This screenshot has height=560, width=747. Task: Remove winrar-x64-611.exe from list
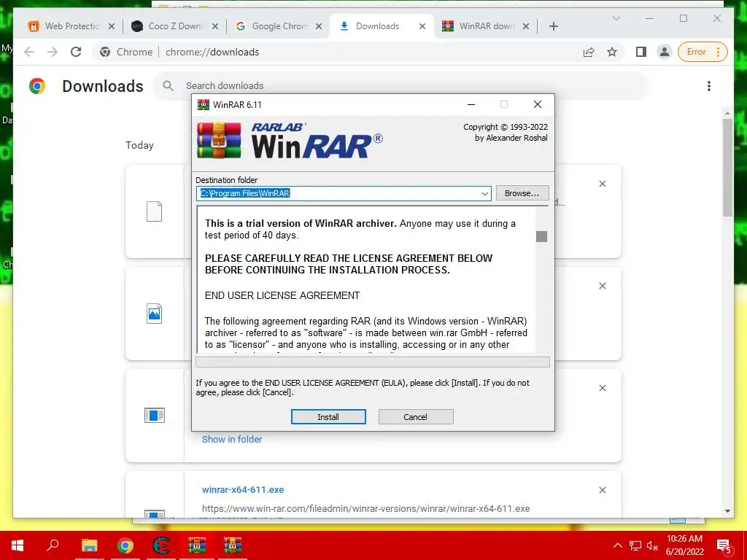(x=603, y=490)
